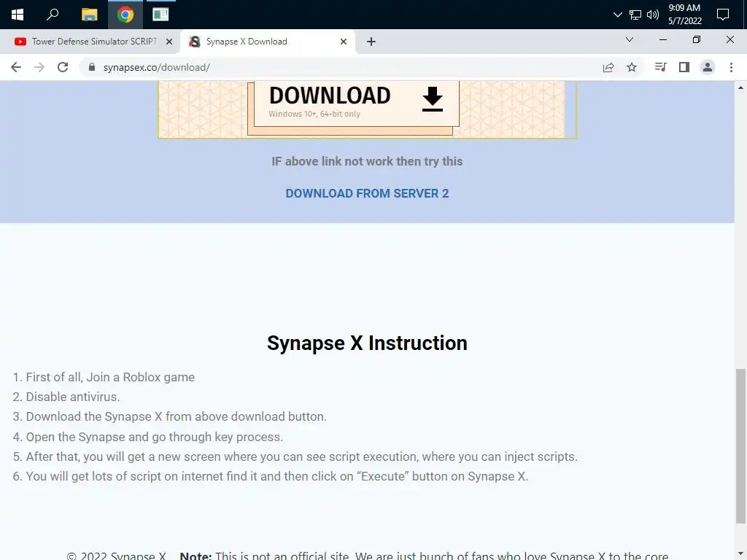Minimize the Chrome window
747x560 pixels.
click(x=662, y=39)
